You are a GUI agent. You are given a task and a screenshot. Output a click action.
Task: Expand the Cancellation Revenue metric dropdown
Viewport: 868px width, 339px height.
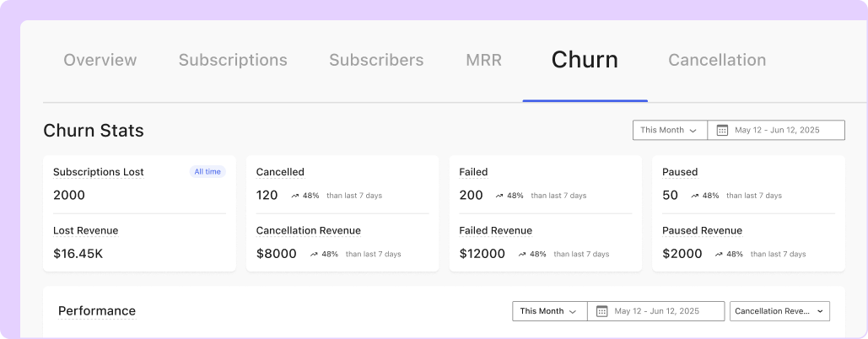point(780,311)
